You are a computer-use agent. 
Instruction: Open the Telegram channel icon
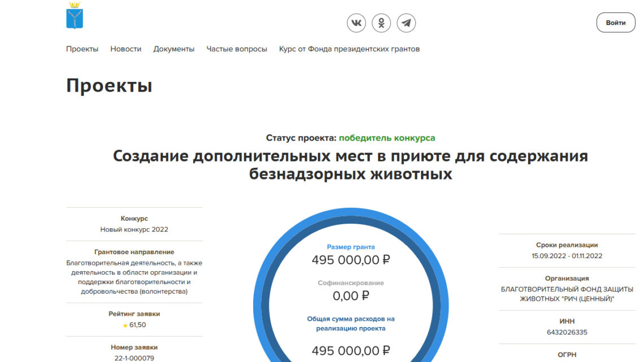[406, 23]
